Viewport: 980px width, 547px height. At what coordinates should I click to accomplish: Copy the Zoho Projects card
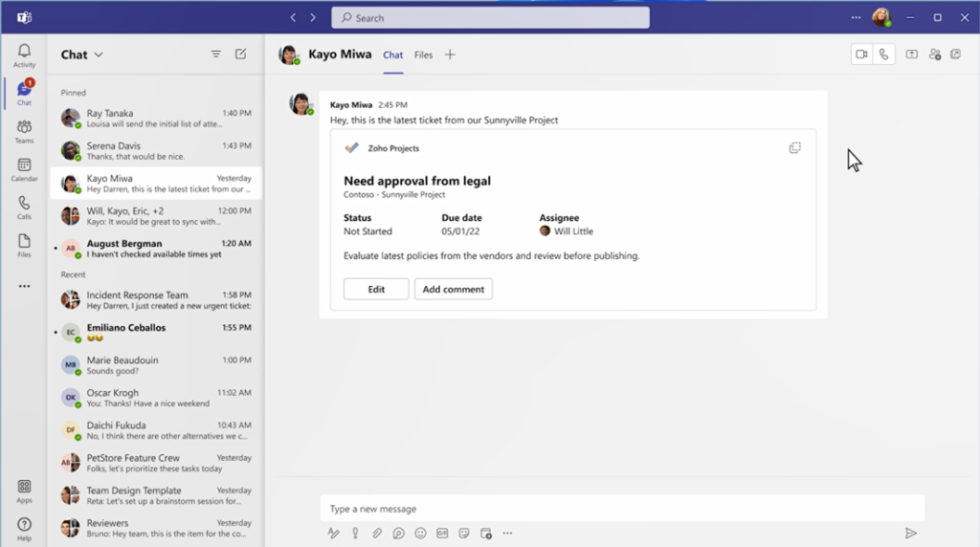point(794,148)
